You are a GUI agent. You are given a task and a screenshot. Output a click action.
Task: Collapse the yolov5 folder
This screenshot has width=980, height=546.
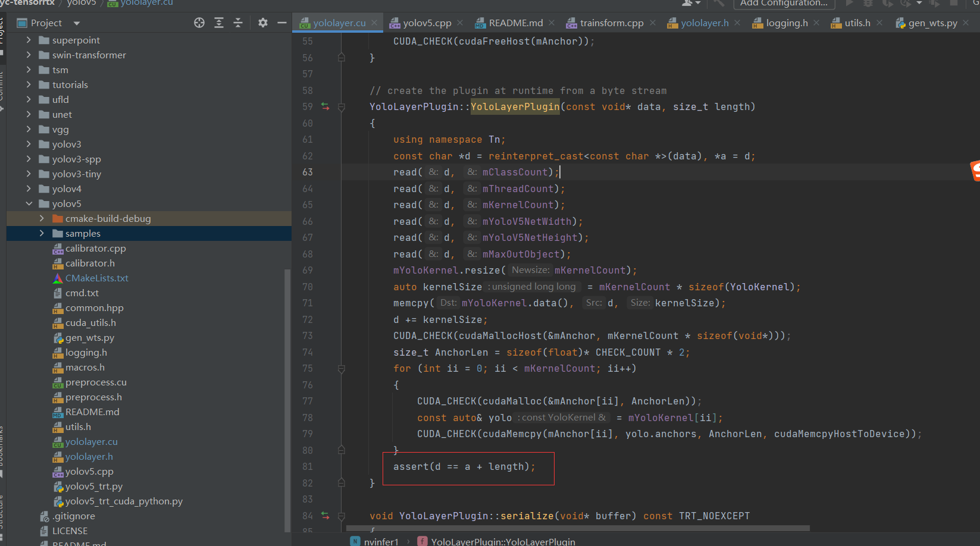(x=28, y=203)
